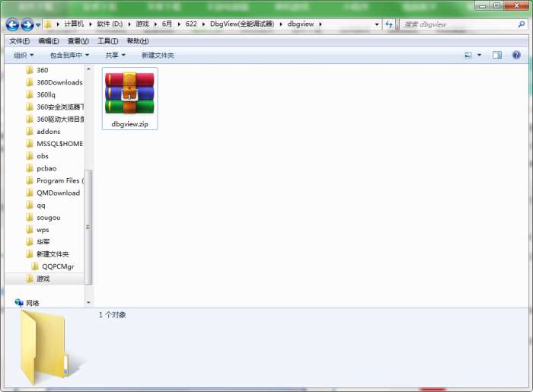Open help with the blue question mark icon
This screenshot has height=392, width=533.
pyautogui.click(x=516, y=55)
